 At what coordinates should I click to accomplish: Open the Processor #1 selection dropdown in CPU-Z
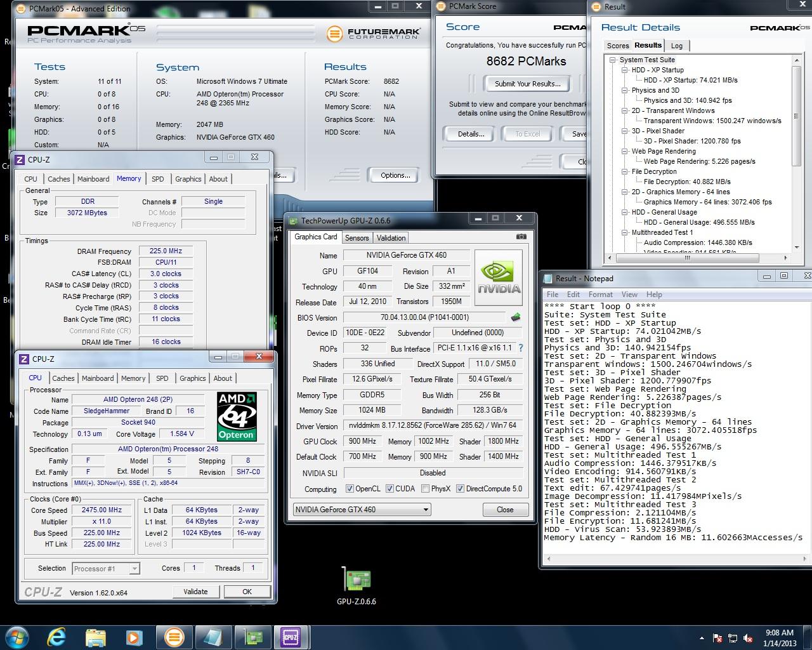tap(106, 569)
